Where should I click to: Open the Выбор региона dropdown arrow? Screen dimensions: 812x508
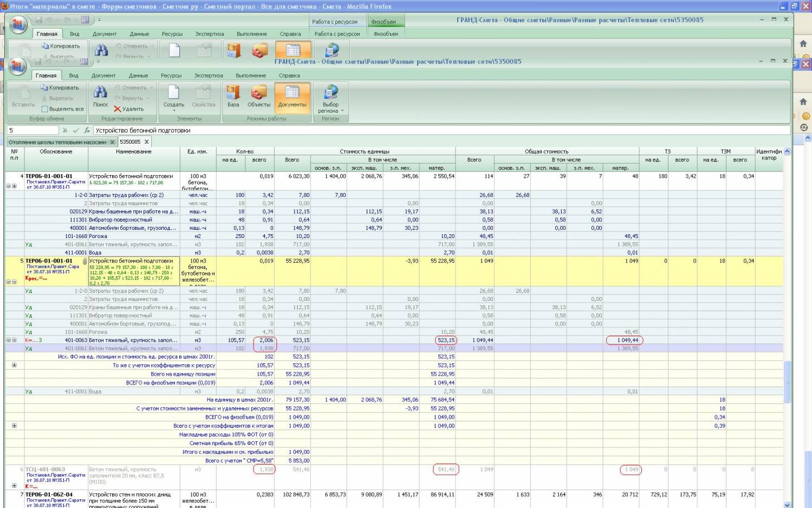click(342, 111)
